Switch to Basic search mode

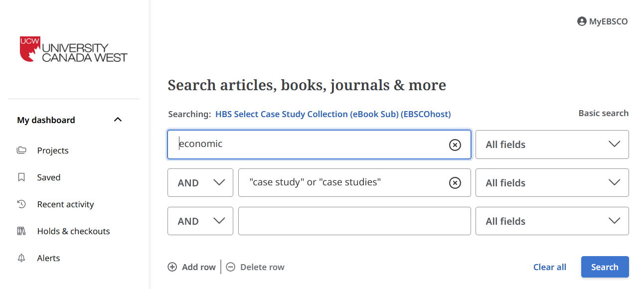click(x=603, y=113)
